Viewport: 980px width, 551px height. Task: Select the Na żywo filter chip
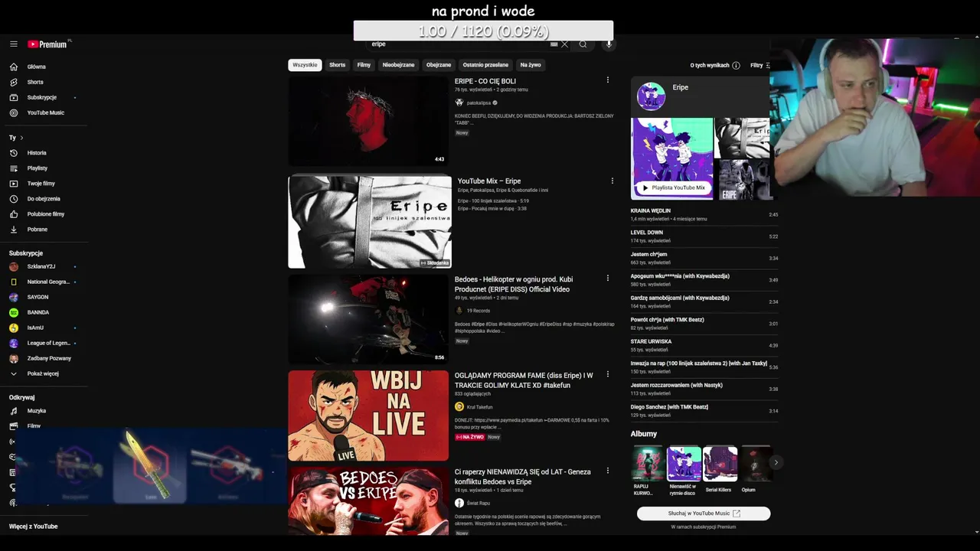click(530, 65)
